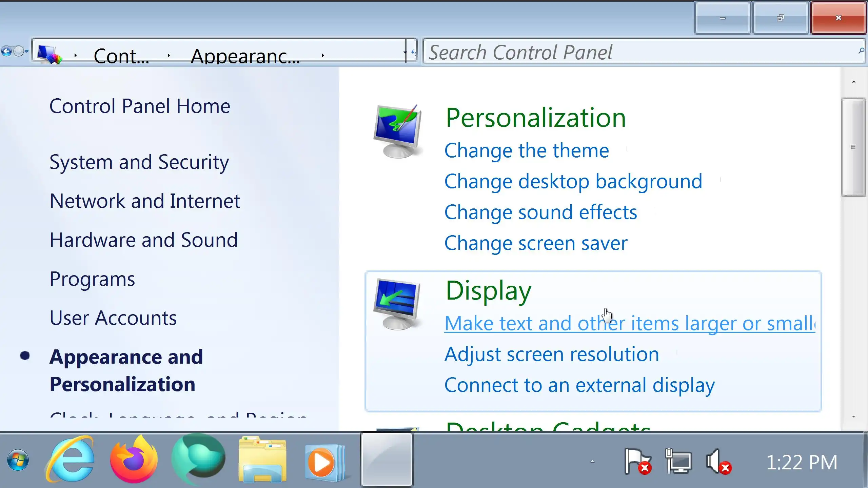The width and height of the screenshot is (868, 488).
Task: Open the User Accounts category
Action: tap(113, 318)
